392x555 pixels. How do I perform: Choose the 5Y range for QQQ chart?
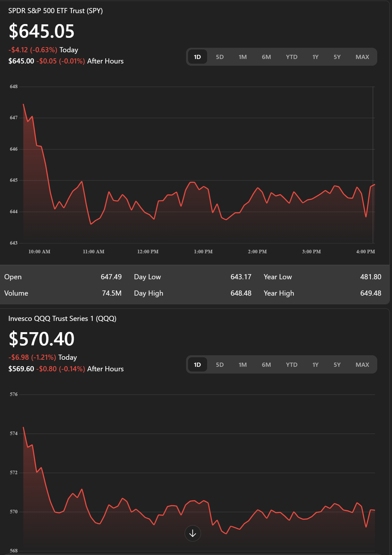337,365
